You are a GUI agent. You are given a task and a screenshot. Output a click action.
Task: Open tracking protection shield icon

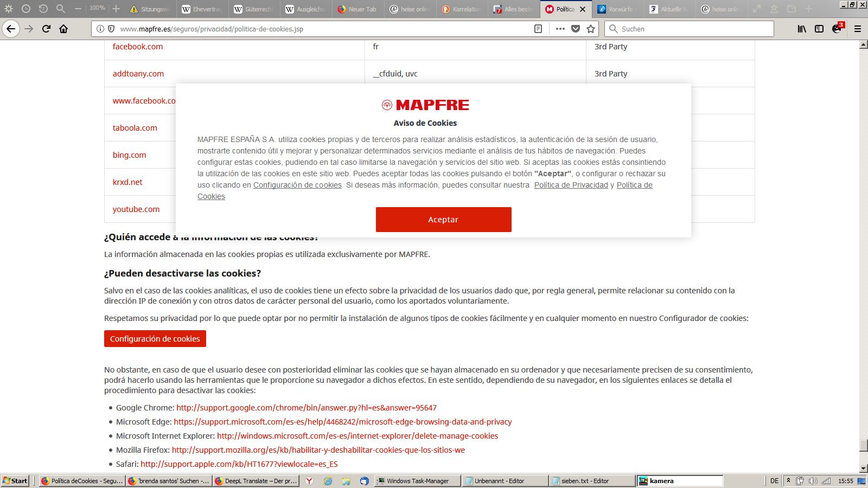pos(111,29)
